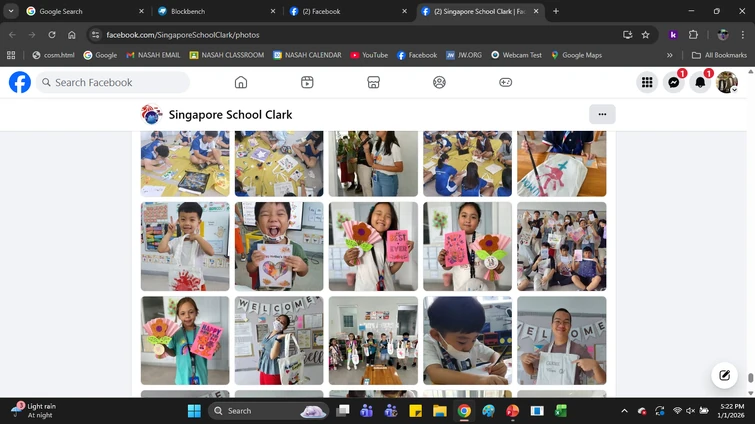The height and width of the screenshot is (424, 755).
Task: Open Chrome's three-dot menu
Action: click(x=742, y=35)
